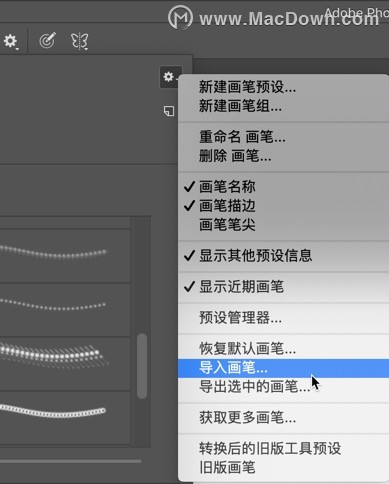Select the second thin dotted brush stroke
This screenshot has width=389, height=484.
[x=65, y=310]
